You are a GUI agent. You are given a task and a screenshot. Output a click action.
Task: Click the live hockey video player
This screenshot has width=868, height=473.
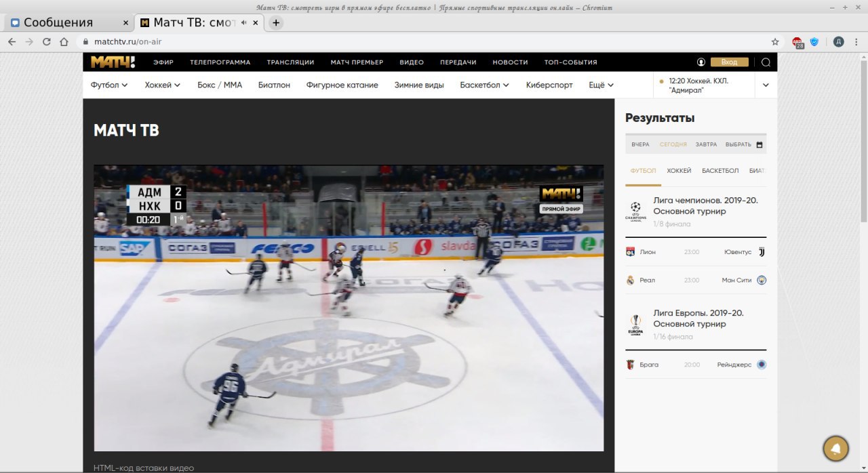pos(349,308)
